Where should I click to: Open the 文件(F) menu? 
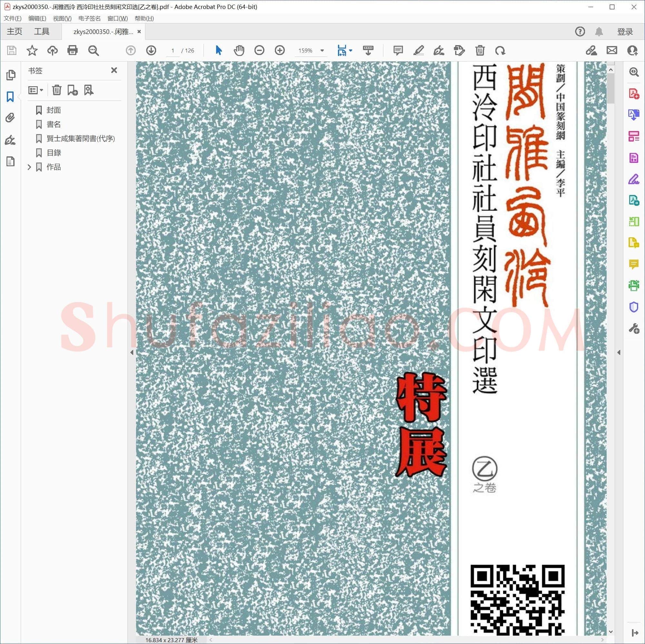13,18
